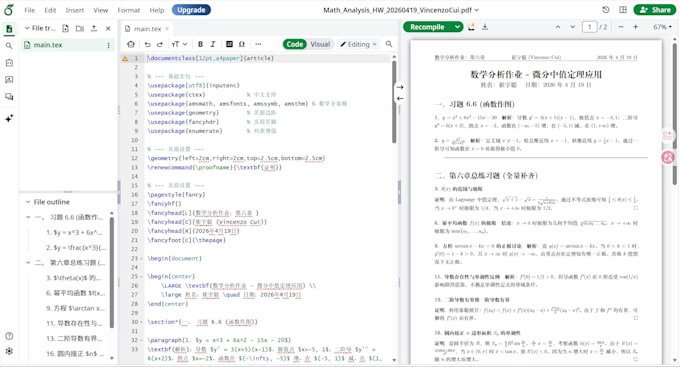Viewport: 680px width, 367px height.
Task: Click the PDF page number field
Action: pyautogui.click(x=589, y=27)
